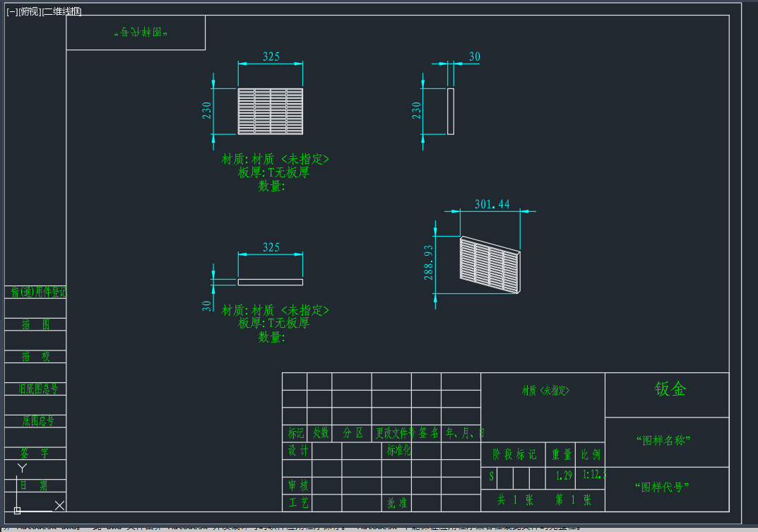Select the 审核 row label

(x=298, y=485)
